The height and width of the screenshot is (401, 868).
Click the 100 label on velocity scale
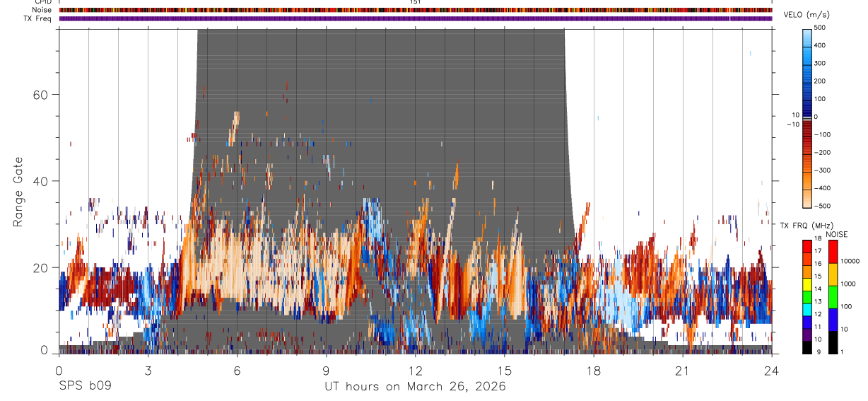click(821, 98)
